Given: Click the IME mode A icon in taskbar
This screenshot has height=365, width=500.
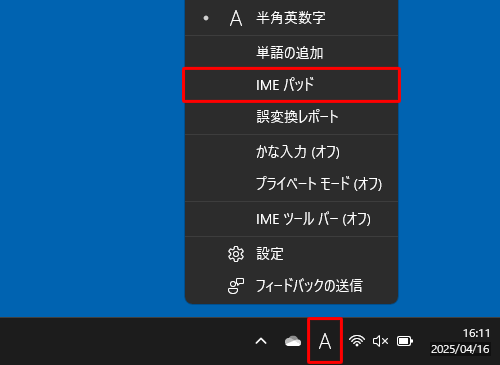Looking at the screenshot, I should pyautogui.click(x=325, y=341).
